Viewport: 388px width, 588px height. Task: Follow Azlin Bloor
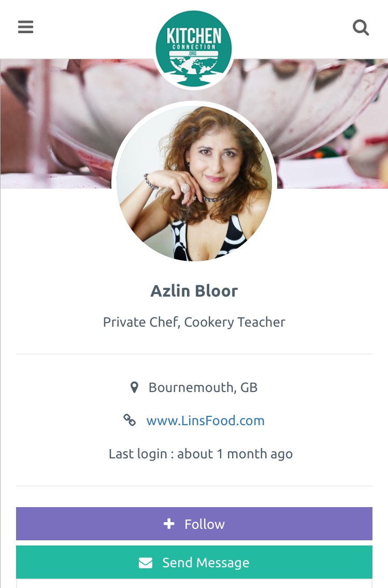pos(194,524)
